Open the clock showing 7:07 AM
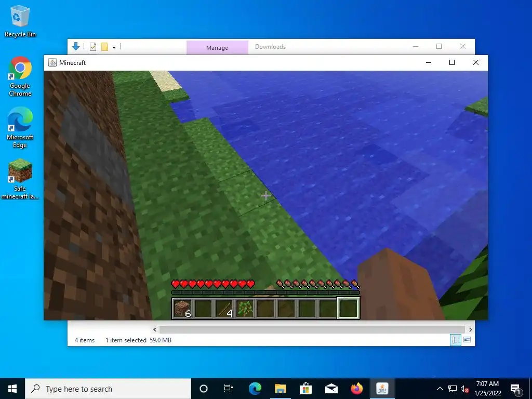The height and width of the screenshot is (399, 532). point(487,389)
